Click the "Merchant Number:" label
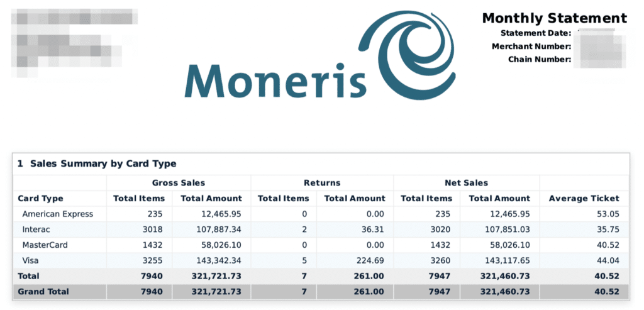Viewport: 644px width, 310px height. pos(532,47)
